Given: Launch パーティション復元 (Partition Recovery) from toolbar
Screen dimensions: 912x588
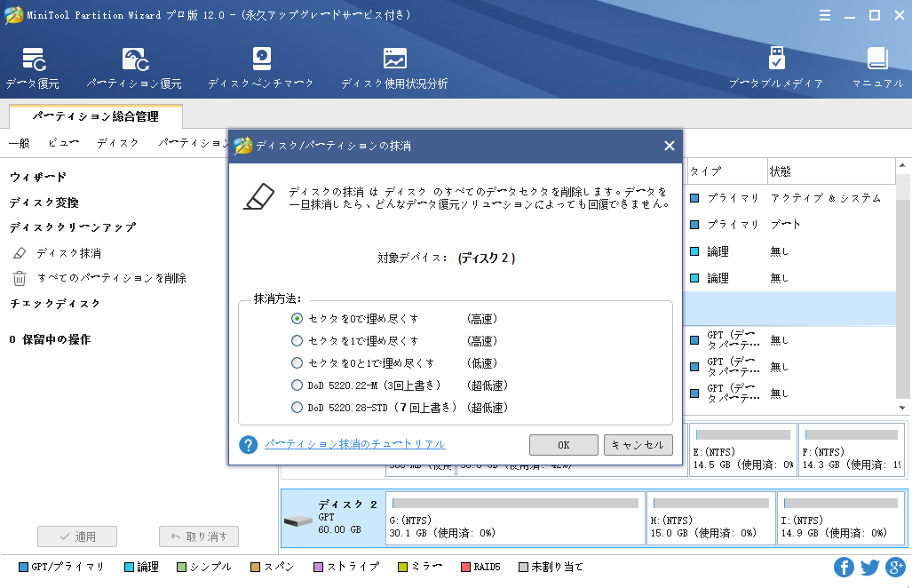Looking at the screenshot, I should point(134,60).
